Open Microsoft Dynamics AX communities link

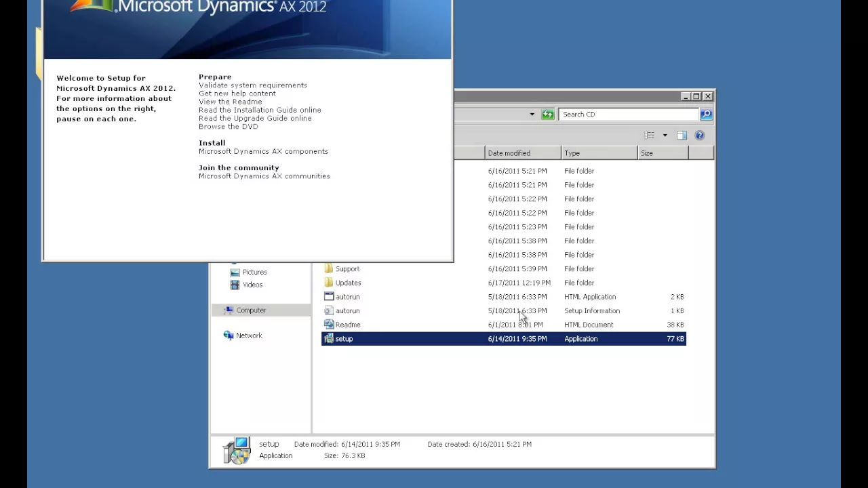[x=264, y=176]
